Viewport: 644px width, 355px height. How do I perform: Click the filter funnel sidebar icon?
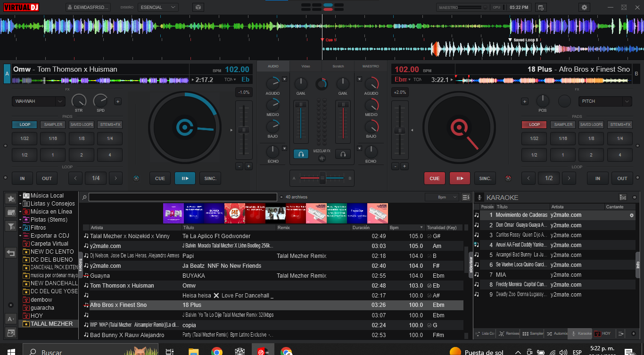[x=10, y=226]
